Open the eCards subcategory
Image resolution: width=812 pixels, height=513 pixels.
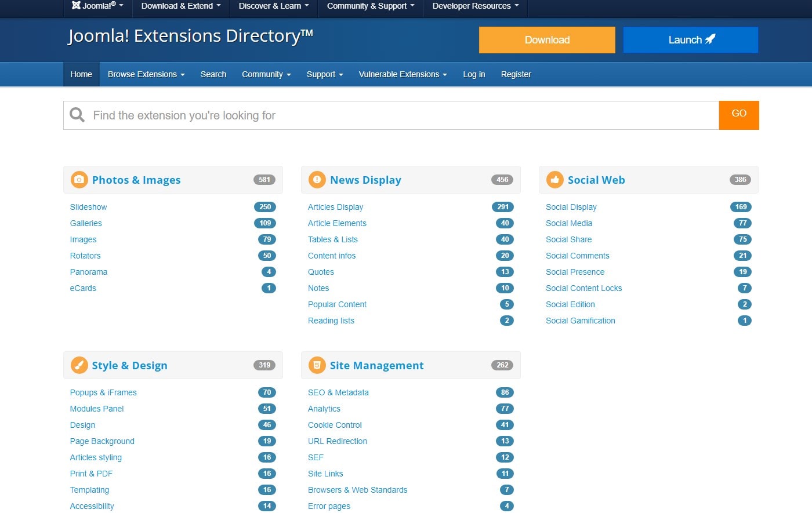click(x=83, y=288)
